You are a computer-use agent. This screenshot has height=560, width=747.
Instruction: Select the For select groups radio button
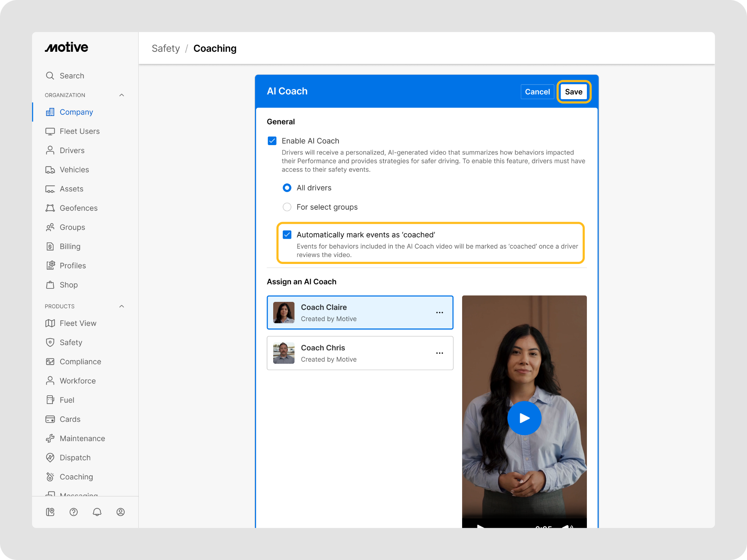point(287,207)
